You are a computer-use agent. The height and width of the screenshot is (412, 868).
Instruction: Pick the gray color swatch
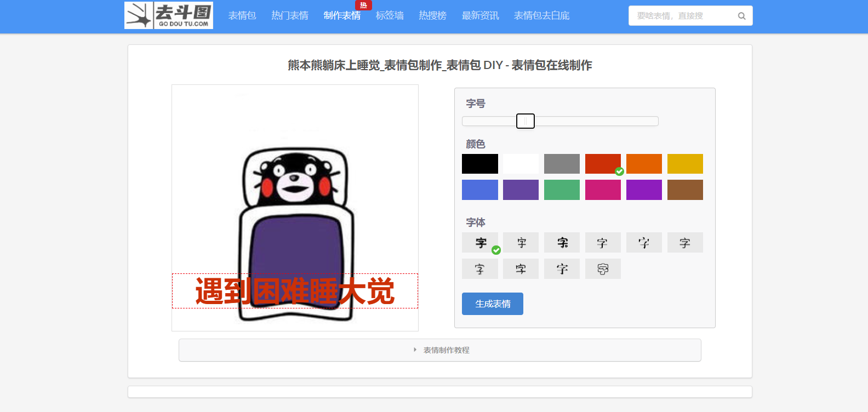click(x=562, y=164)
